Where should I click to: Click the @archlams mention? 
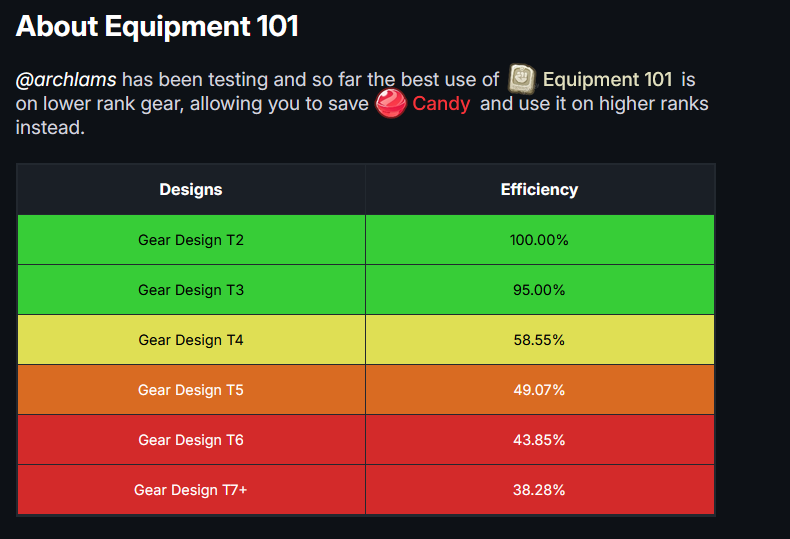[66, 80]
